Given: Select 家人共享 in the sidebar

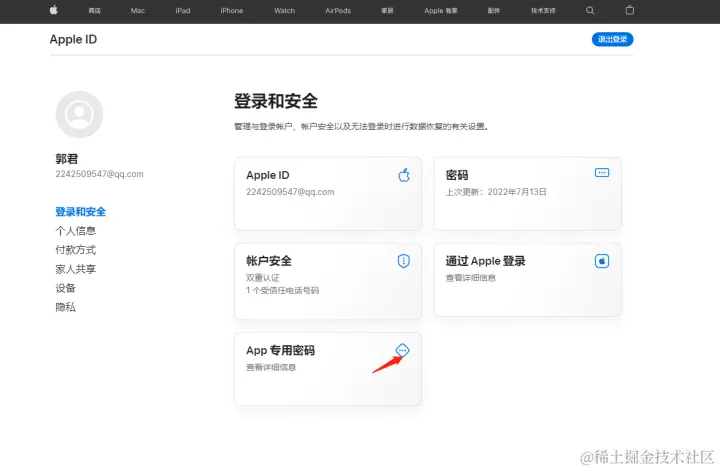Looking at the screenshot, I should 75,269.
